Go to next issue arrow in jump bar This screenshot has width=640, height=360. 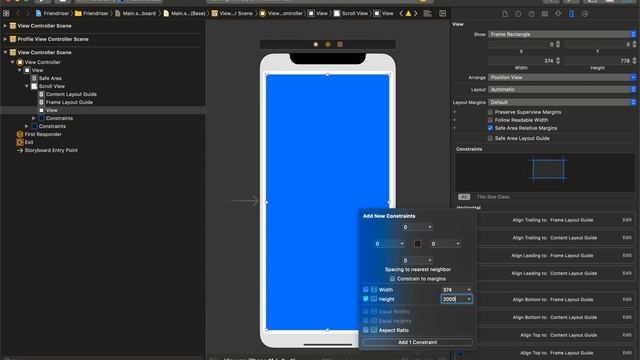coord(416,13)
